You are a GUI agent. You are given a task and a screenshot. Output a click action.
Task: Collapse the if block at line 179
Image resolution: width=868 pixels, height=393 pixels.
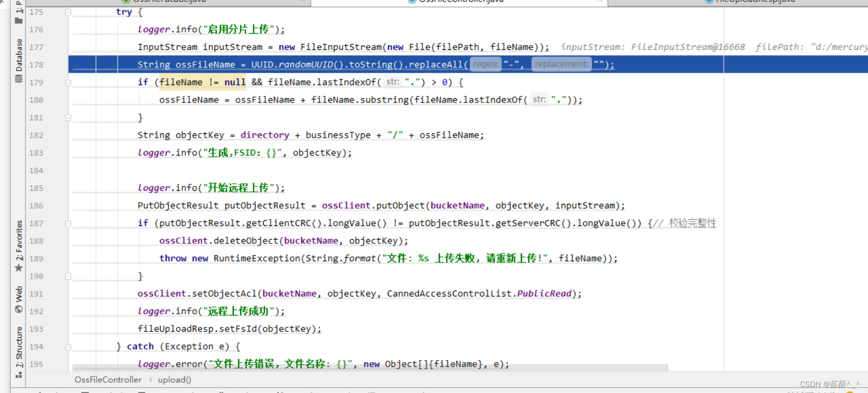[x=68, y=82]
